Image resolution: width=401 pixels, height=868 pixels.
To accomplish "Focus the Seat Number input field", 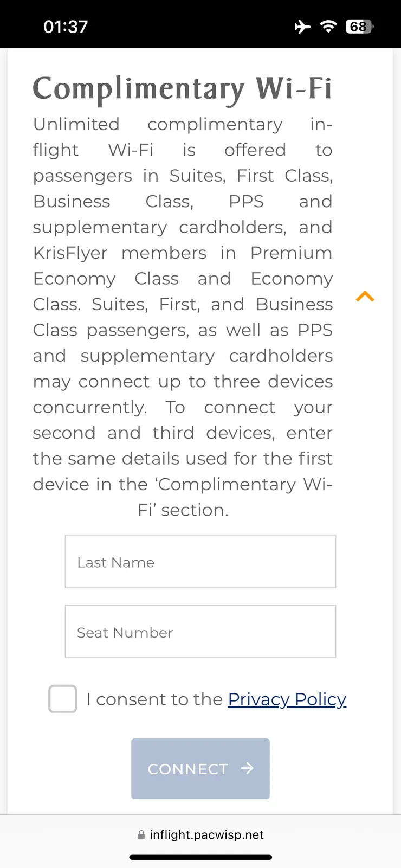I will [200, 632].
